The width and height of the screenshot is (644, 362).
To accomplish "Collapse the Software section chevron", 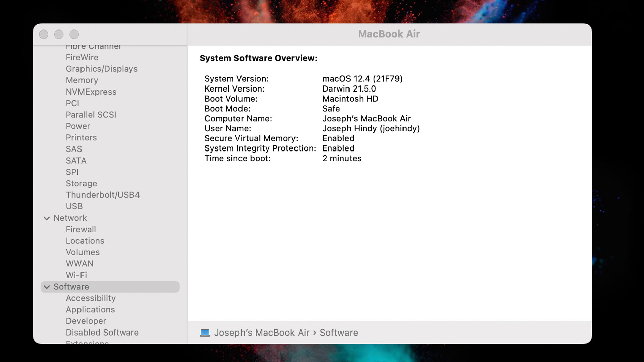I will tap(47, 287).
